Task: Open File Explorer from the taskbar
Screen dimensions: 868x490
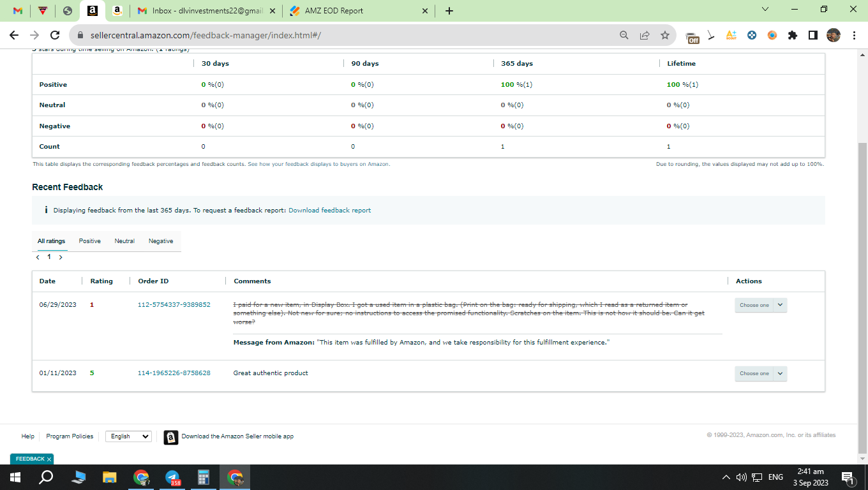Action: click(x=110, y=477)
